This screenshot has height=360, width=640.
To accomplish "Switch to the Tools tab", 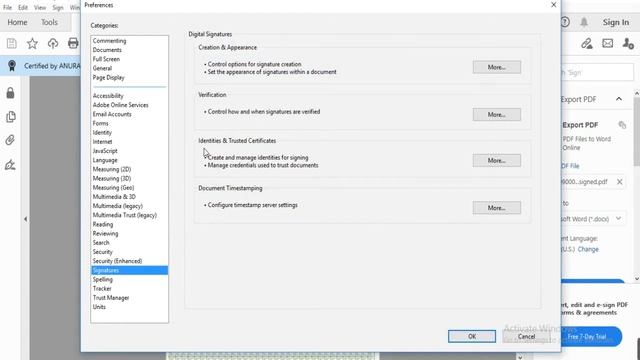I will pyautogui.click(x=49, y=22).
